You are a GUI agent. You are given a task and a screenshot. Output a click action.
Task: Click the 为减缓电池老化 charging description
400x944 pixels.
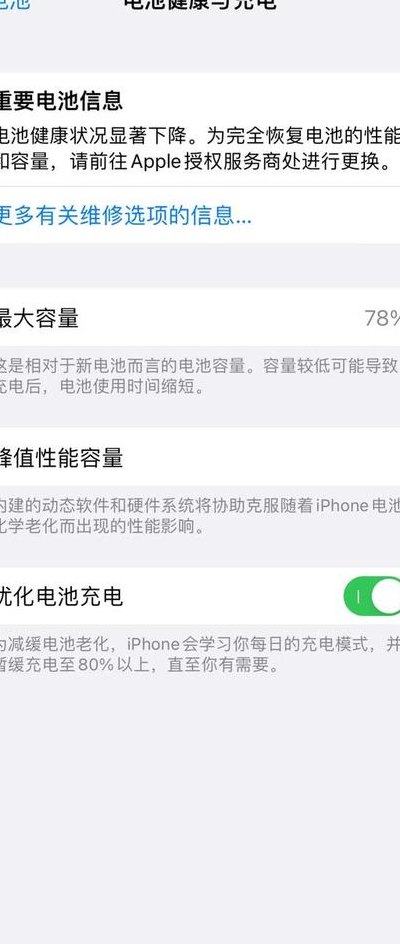click(x=200, y=655)
